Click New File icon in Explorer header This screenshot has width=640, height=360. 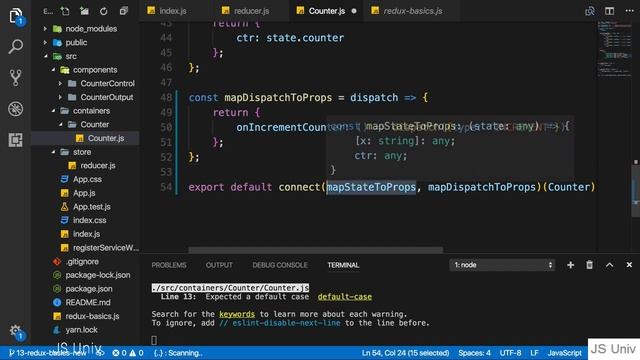click(65, 11)
